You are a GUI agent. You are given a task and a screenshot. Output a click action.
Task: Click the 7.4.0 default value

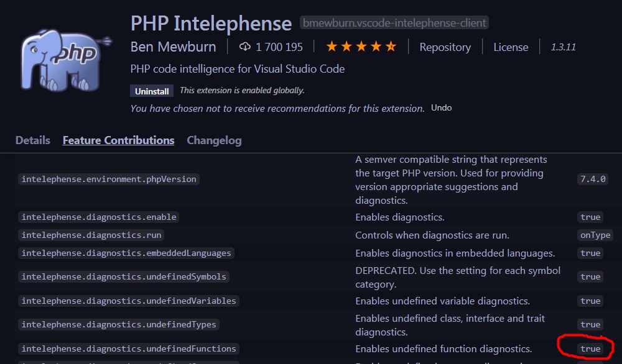pos(593,179)
